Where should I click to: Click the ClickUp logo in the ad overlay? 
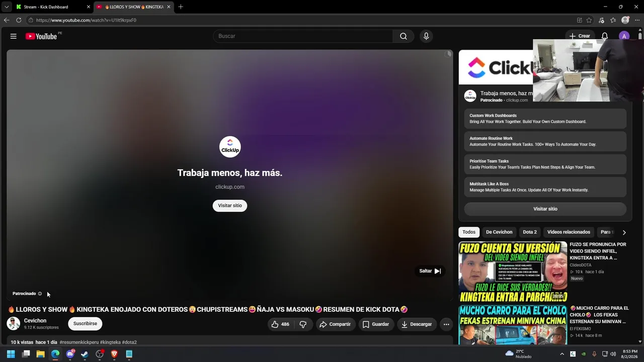coord(230,147)
